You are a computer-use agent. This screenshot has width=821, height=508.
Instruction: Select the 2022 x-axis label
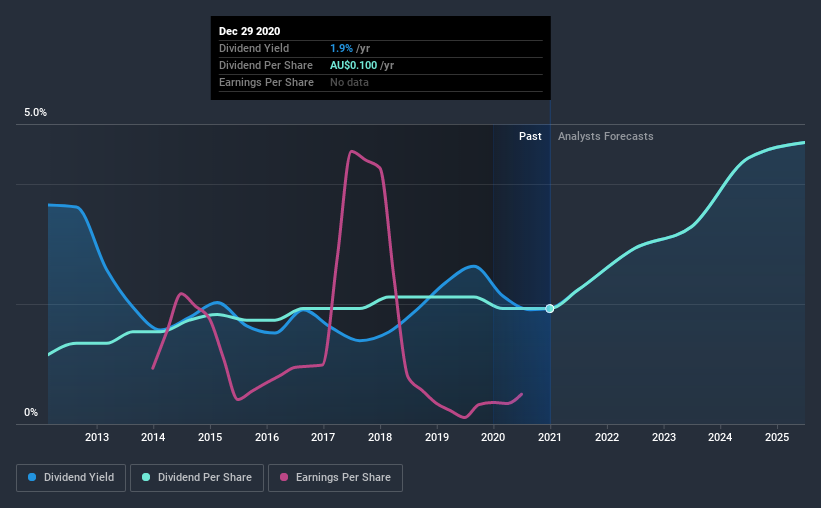tap(607, 437)
